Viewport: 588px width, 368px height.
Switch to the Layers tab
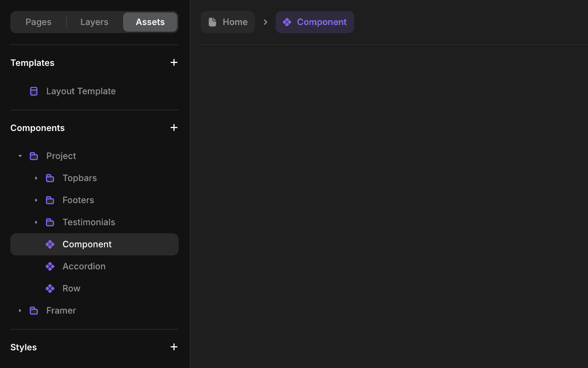[94, 22]
